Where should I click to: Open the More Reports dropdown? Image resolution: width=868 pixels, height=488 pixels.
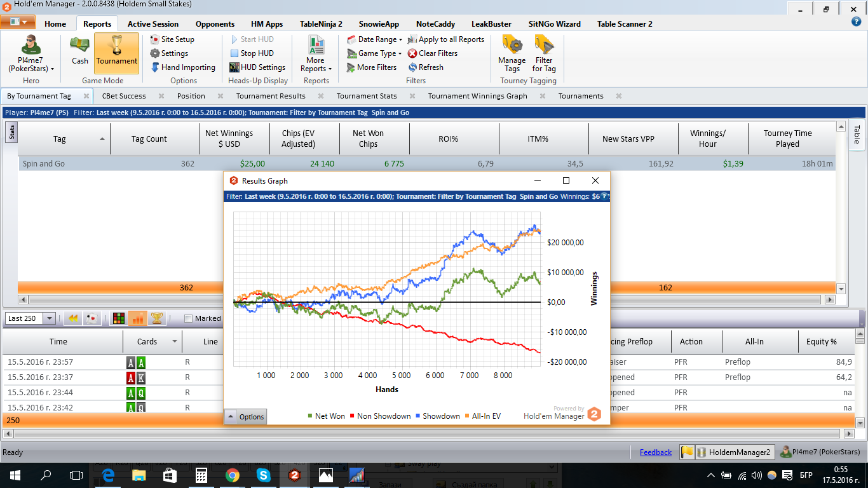click(316, 53)
